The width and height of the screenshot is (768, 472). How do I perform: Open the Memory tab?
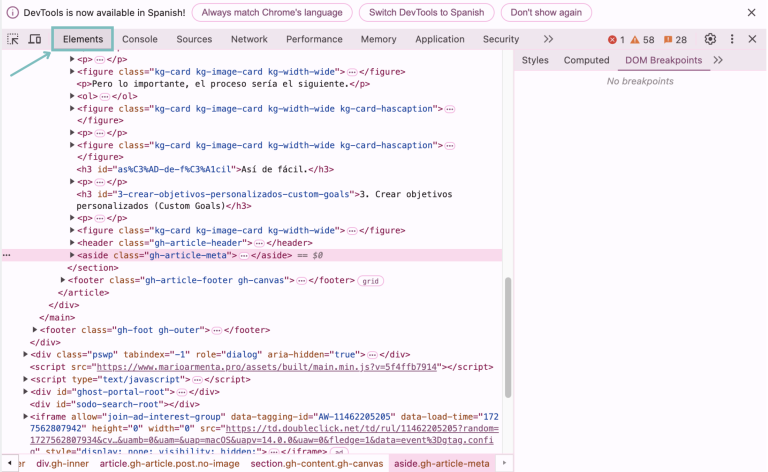pyautogui.click(x=378, y=39)
